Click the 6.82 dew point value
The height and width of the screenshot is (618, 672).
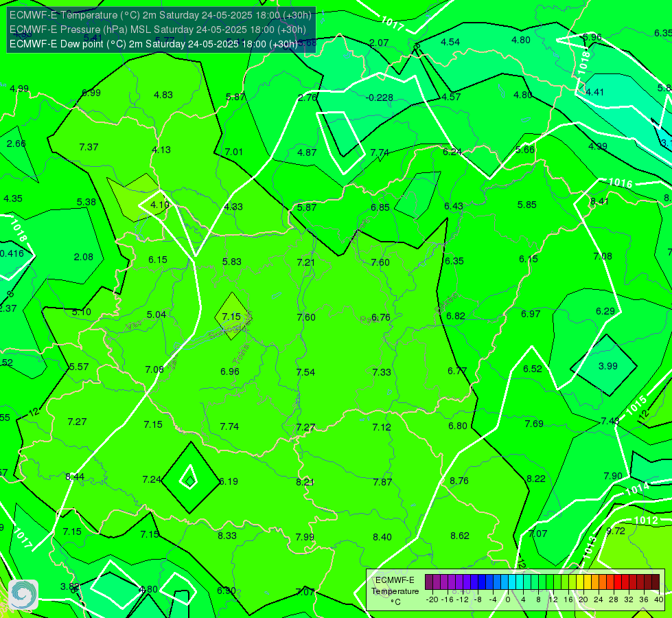coord(456,316)
